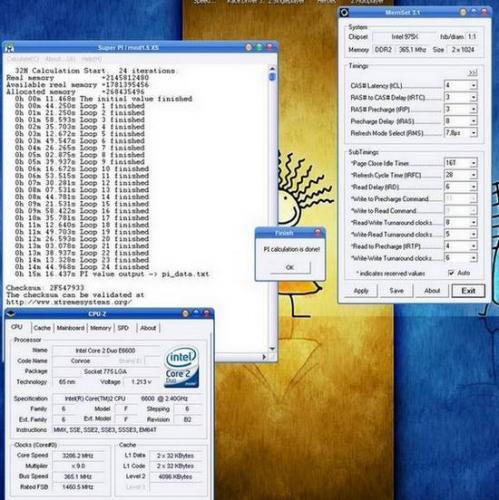Image resolution: width=499 pixels, height=500 pixels.
Task: Select the CPU tab in CPU-Z
Action: point(17,327)
